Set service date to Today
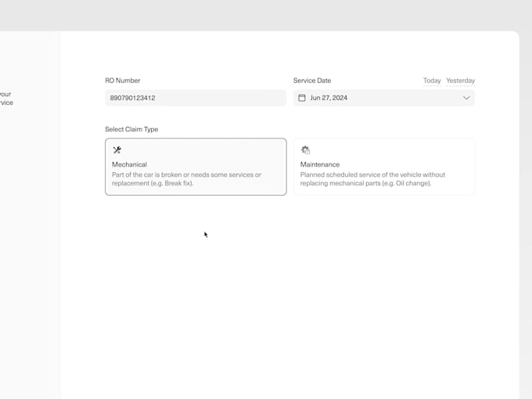The width and height of the screenshot is (532, 399). pyautogui.click(x=432, y=81)
